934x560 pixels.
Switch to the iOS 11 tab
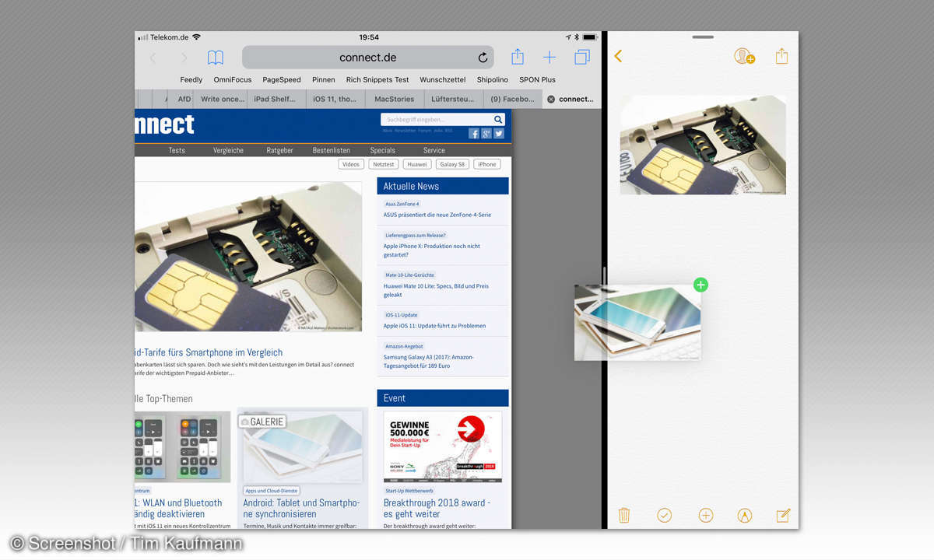coord(335,99)
